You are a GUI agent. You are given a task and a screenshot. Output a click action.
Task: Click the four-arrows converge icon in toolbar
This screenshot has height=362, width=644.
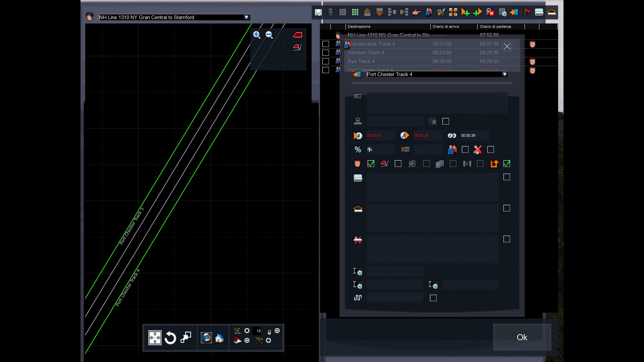[453, 12]
